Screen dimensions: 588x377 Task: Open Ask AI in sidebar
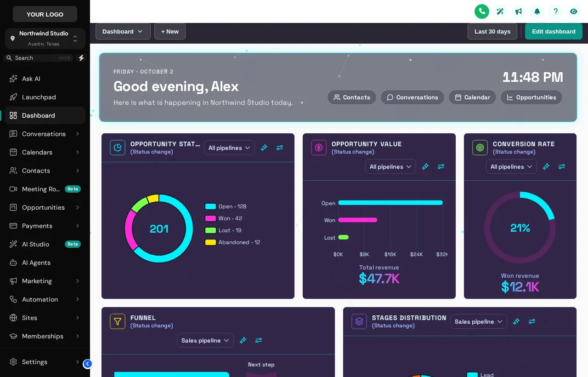click(x=45, y=79)
